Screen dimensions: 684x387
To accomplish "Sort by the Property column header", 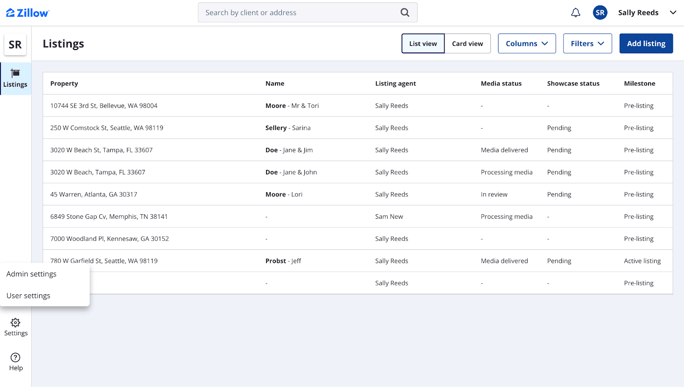I will pos(64,83).
